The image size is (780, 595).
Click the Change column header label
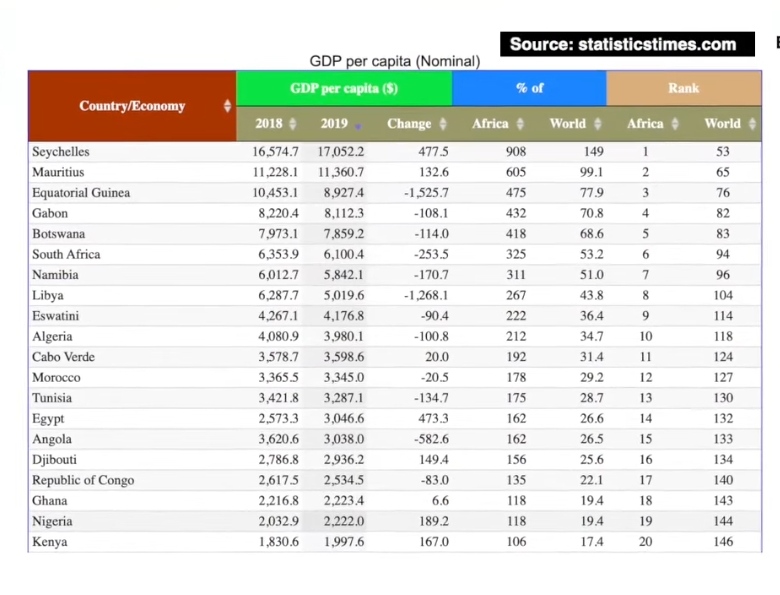[409, 123]
